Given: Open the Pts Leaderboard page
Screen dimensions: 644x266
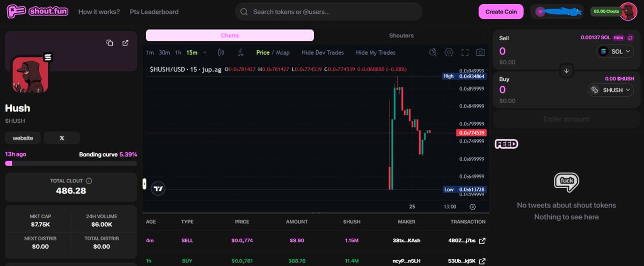Looking at the screenshot, I should pos(154,12).
